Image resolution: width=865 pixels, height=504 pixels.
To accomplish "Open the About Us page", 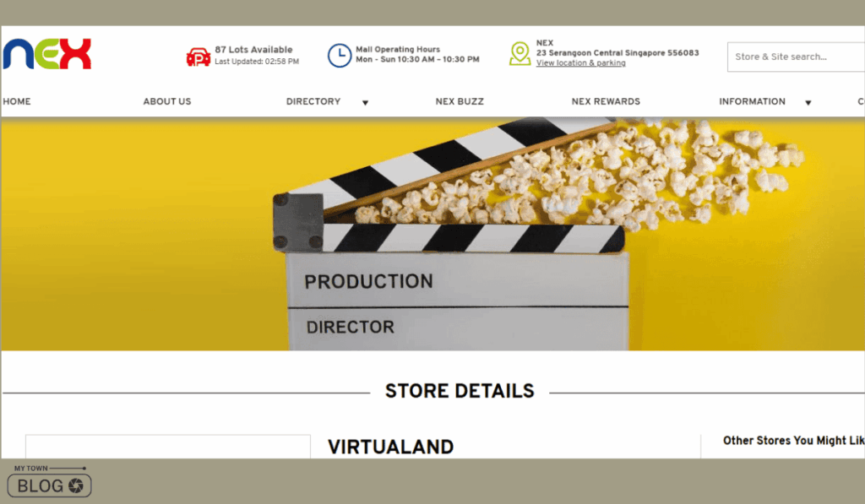I will pos(167,101).
